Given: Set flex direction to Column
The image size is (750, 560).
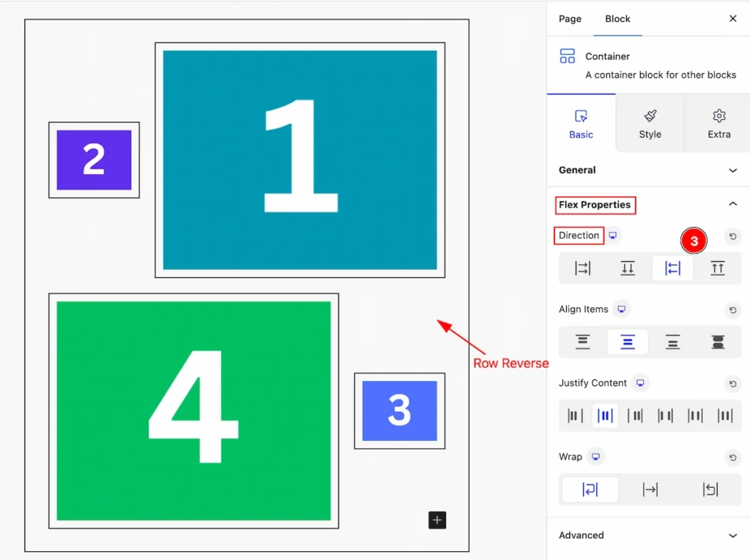Looking at the screenshot, I should pos(628,268).
